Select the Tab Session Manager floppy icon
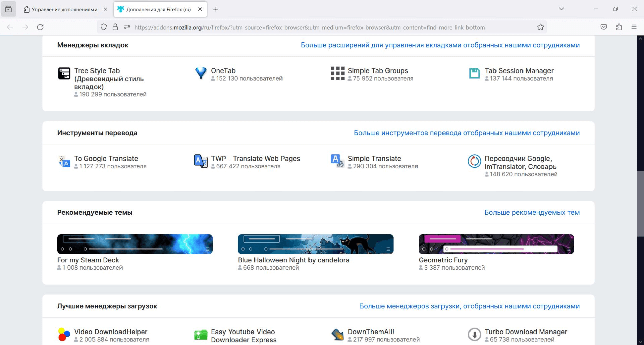The width and height of the screenshot is (644, 345). [474, 73]
